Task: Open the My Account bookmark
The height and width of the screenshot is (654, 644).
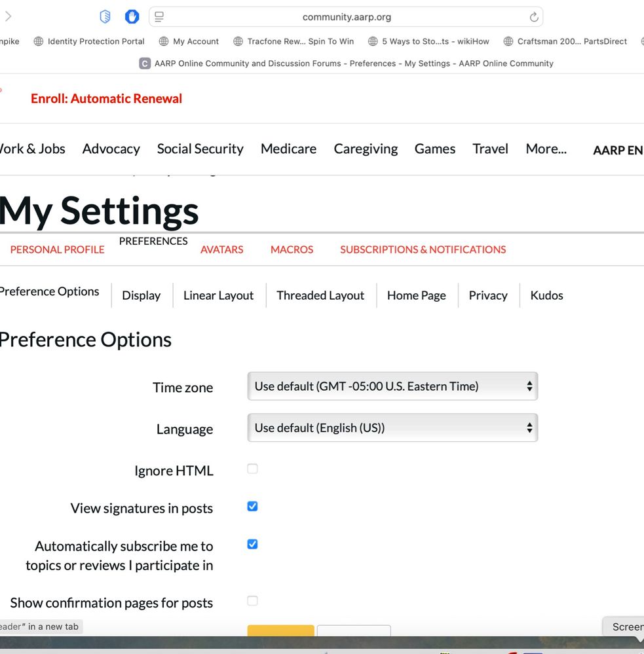Action: [x=189, y=41]
